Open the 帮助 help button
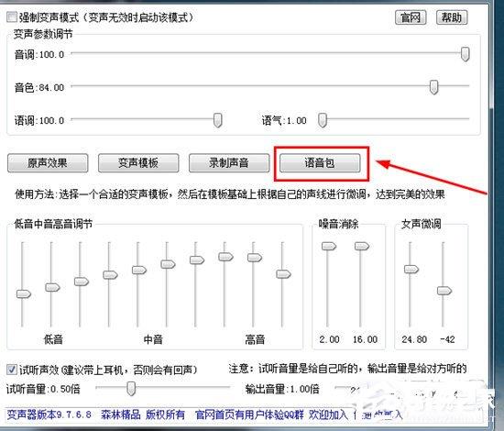The width and height of the screenshot is (504, 431). coord(452,17)
